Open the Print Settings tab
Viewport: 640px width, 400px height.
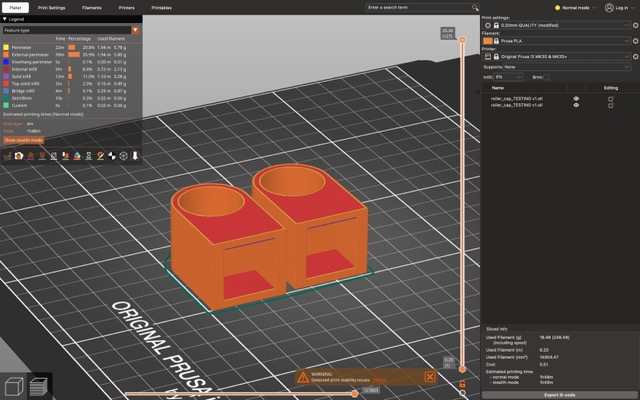coord(51,8)
